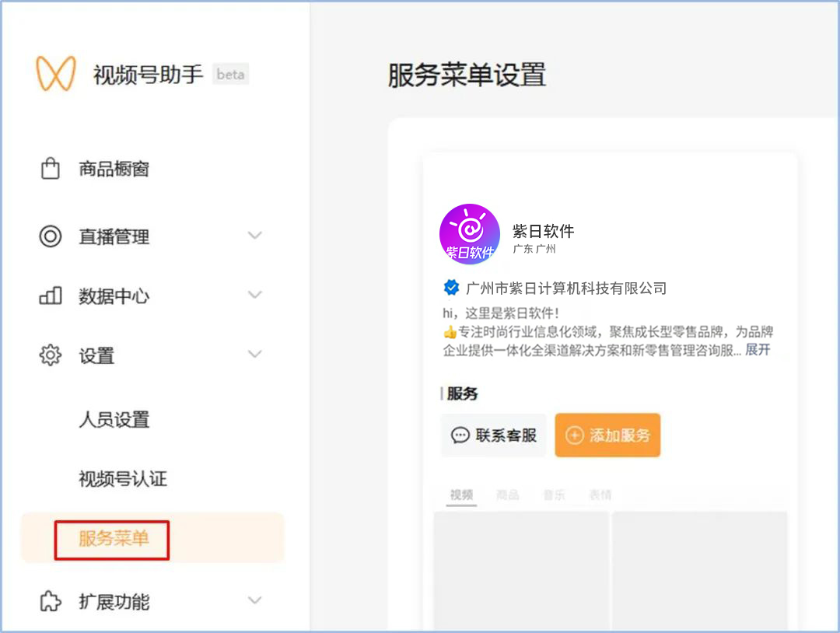This screenshot has width=840, height=633.
Task: Open 数据中心 via its bar chart icon
Action: (x=50, y=295)
